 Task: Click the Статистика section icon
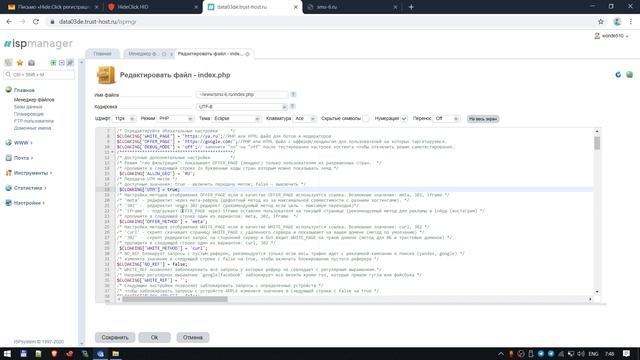point(8,188)
